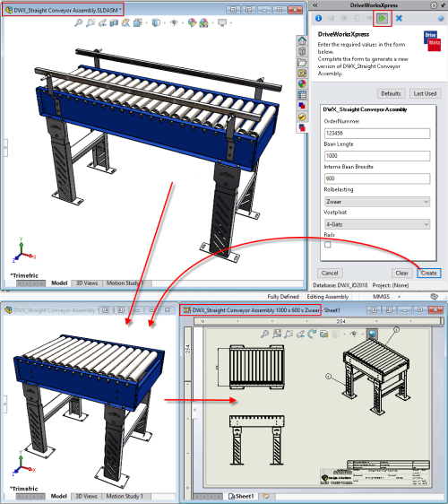This screenshot has height=504, width=448.
Task: Click the Clear button
Action: 401,273
